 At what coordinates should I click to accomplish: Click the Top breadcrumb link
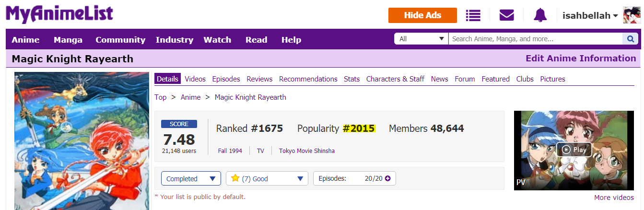(161, 97)
